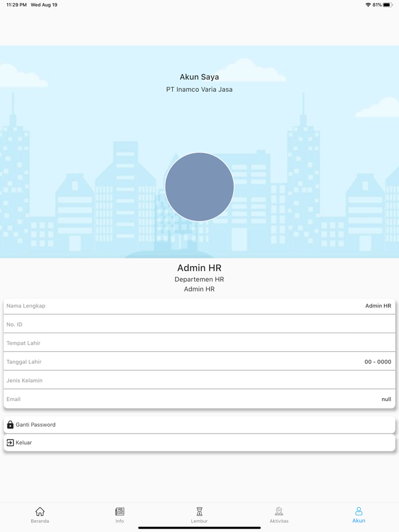
Task: Click the exit arrow icon beside Keluar
Action: (10, 443)
